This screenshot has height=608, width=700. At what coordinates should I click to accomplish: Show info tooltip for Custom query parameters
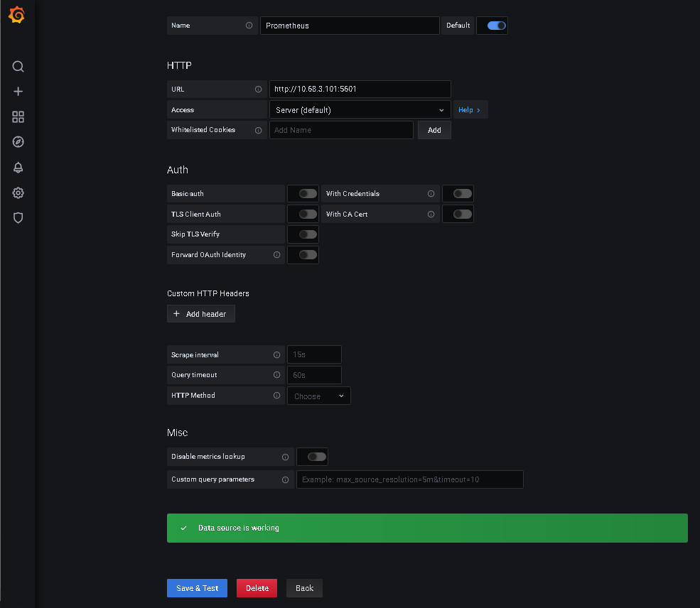click(x=285, y=479)
